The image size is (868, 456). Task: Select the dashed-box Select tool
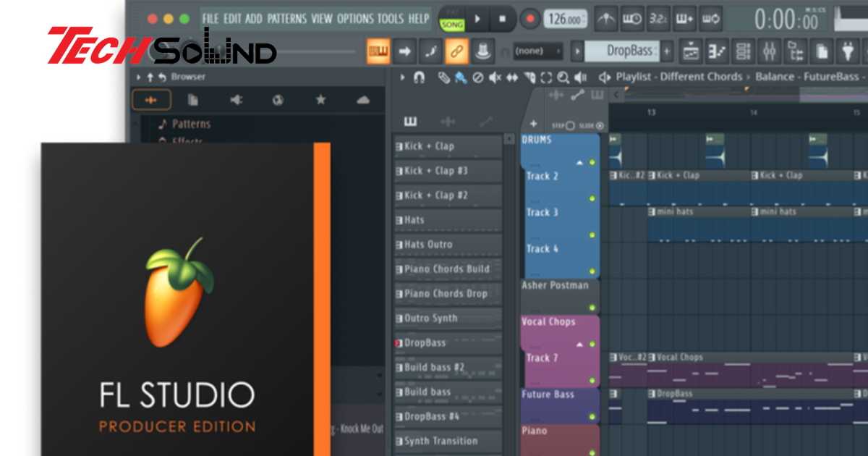tap(546, 77)
